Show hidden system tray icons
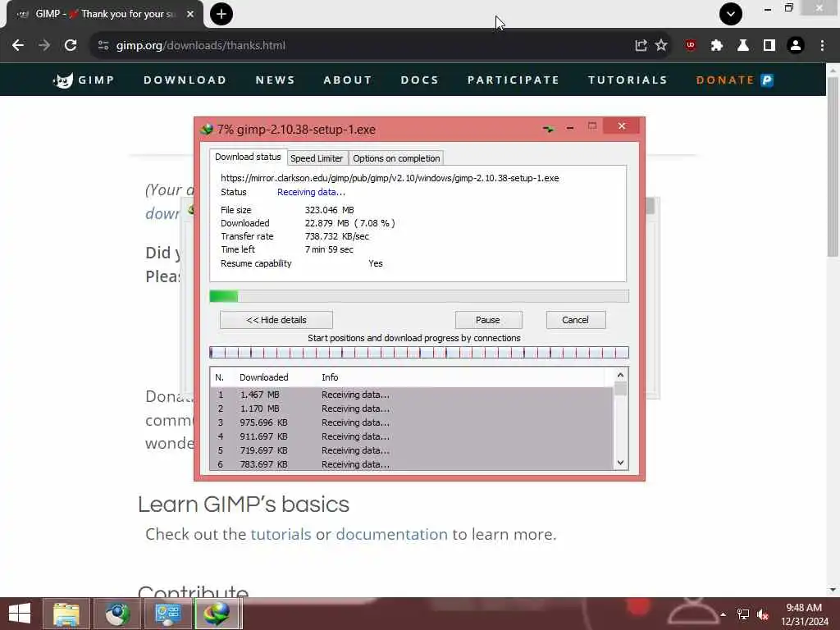Screen dimensions: 840x630 point(724,614)
